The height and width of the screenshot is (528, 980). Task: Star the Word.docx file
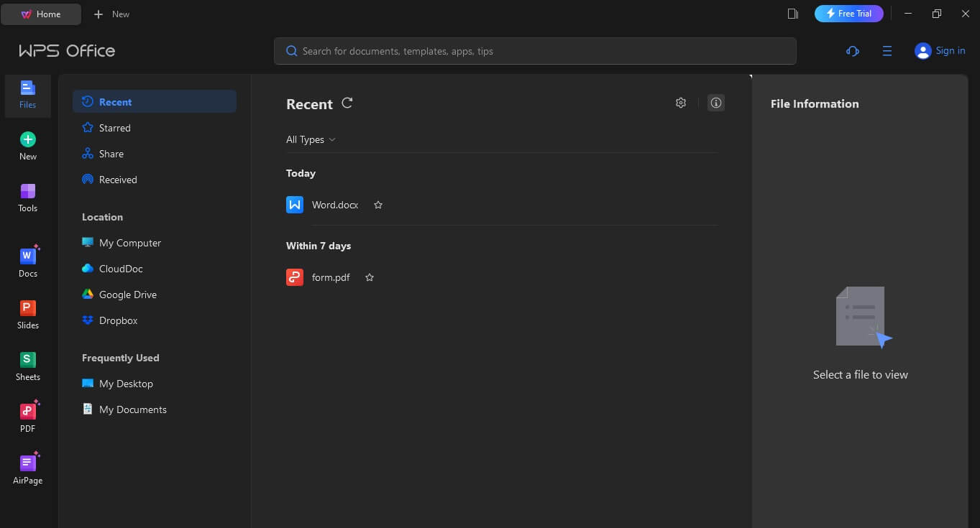[x=378, y=205]
